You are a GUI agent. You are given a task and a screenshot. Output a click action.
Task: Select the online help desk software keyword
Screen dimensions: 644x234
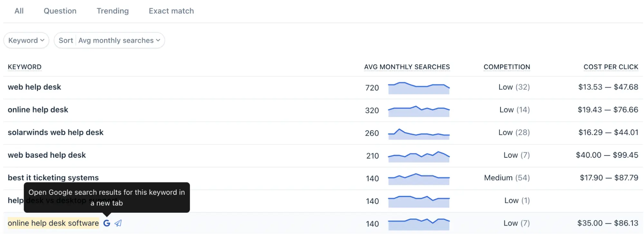(53, 223)
